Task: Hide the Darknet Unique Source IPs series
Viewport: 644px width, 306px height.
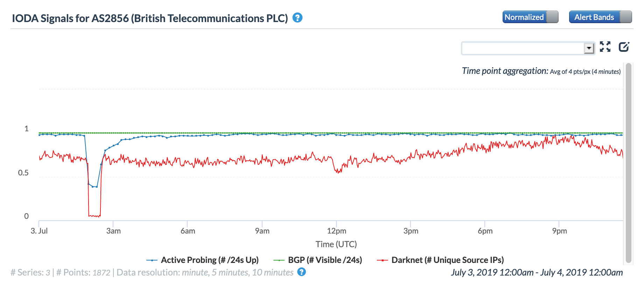Action: click(447, 260)
